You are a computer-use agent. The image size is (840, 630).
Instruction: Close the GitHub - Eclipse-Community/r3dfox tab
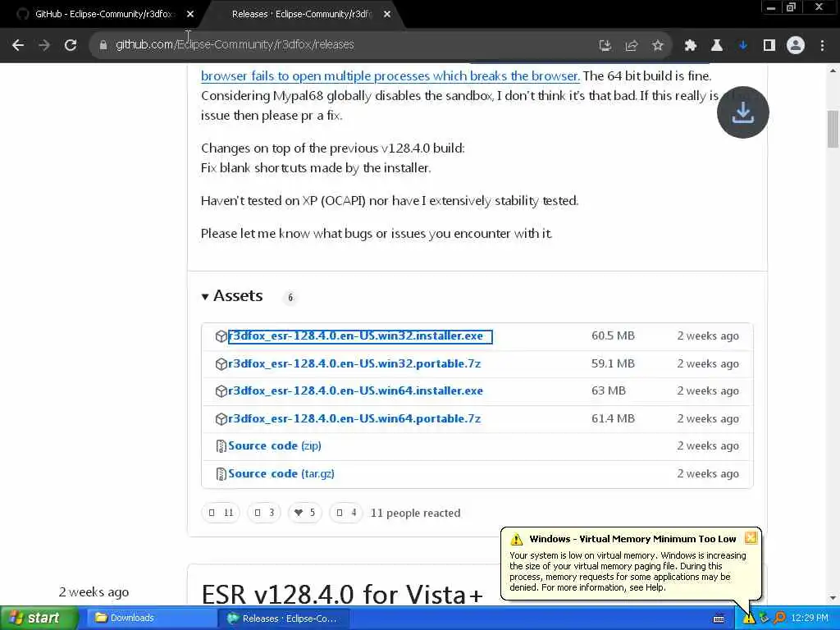coord(190,15)
